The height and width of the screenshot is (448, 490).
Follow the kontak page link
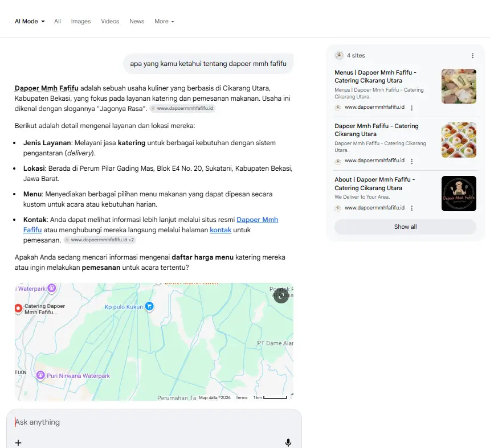(220, 230)
